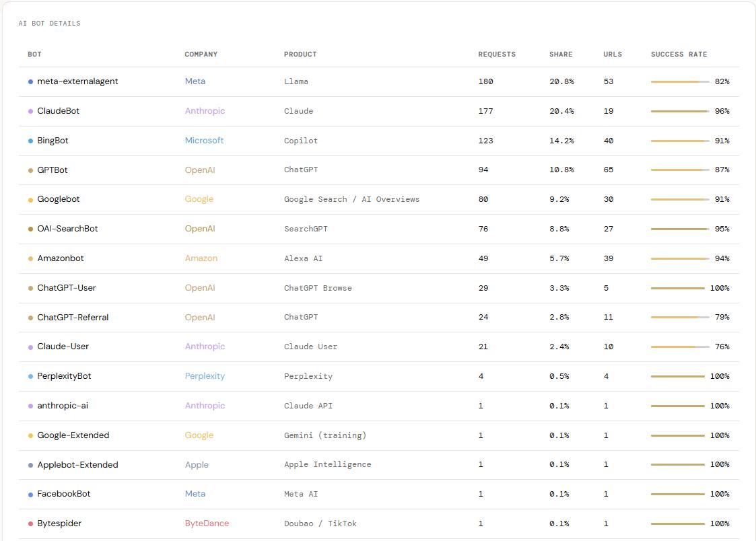
Task: Select the OAI-SearchBot row name
Action: click(67, 229)
